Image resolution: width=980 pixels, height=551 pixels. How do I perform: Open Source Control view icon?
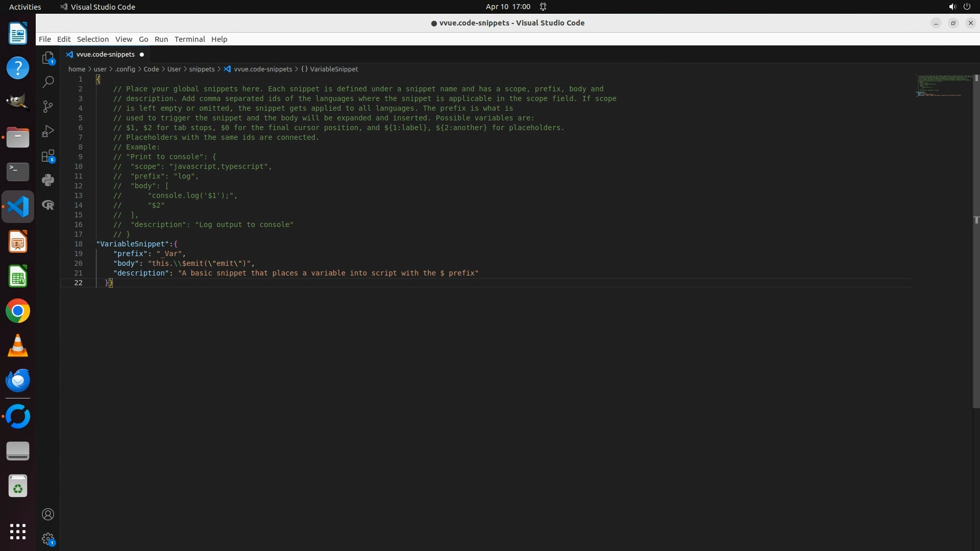pyautogui.click(x=48, y=106)
